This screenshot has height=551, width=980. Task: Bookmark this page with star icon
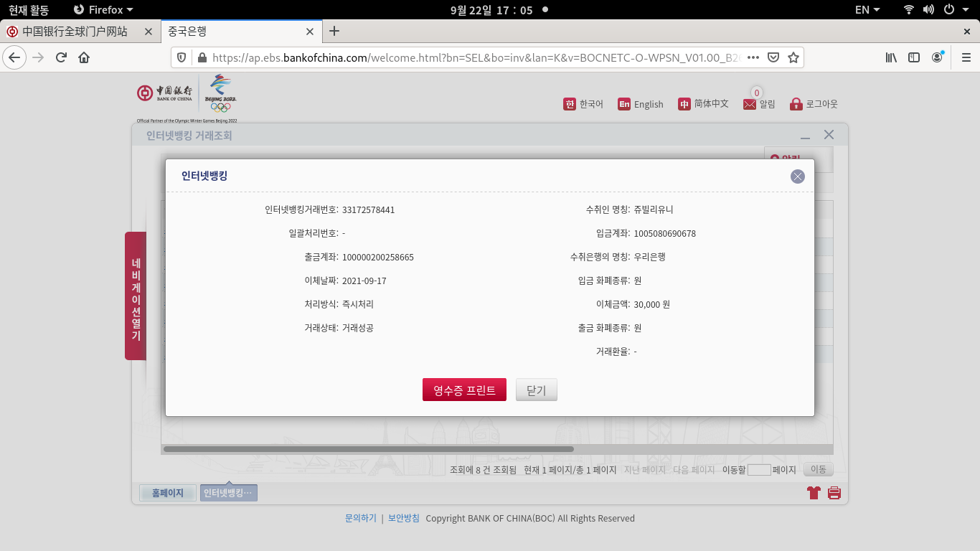793,57
